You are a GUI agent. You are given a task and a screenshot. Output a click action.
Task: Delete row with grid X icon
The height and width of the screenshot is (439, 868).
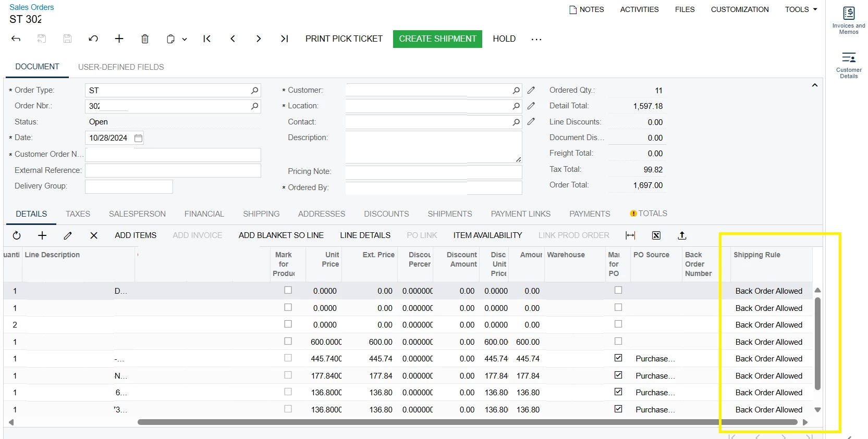pyautogui.click(x=94, y=235)
